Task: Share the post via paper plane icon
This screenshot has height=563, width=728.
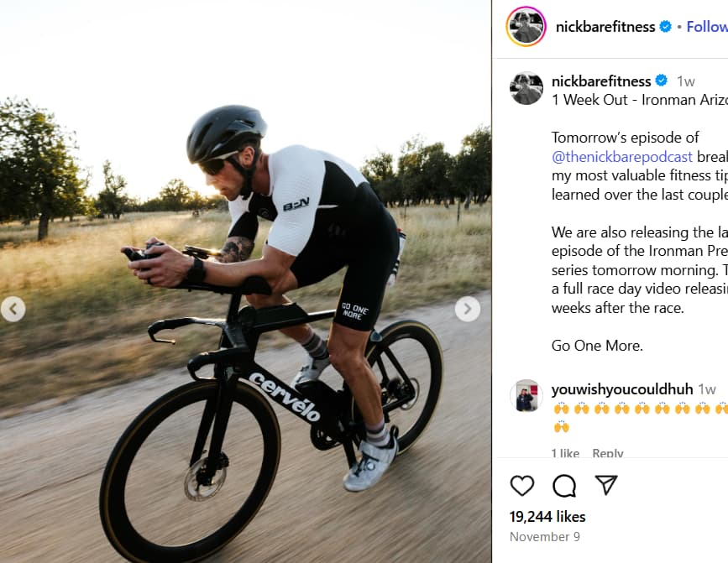Action: pos(606,485)
